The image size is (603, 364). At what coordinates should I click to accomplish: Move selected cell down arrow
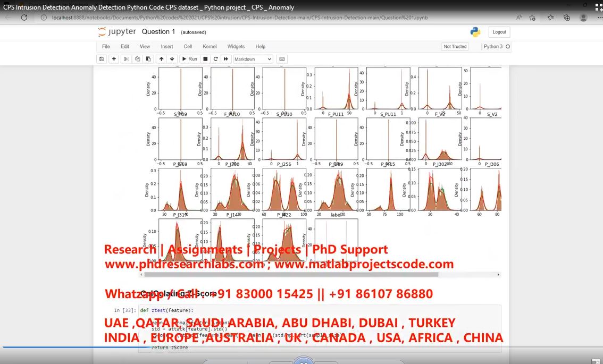pos(172,59)
